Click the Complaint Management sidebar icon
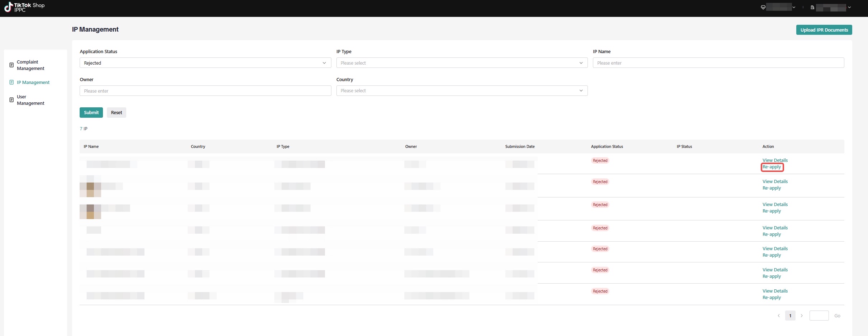The image size is (868, 336). tap(11, 65)
